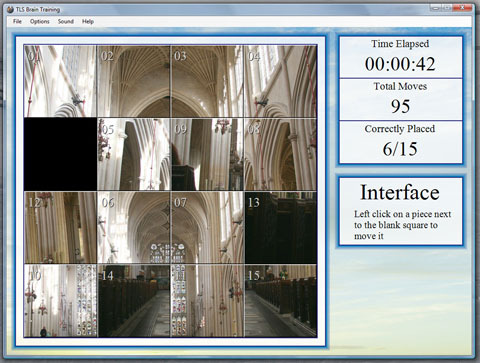
Task: Click puzzle piece numbered 13
Action: click(280, 228)
